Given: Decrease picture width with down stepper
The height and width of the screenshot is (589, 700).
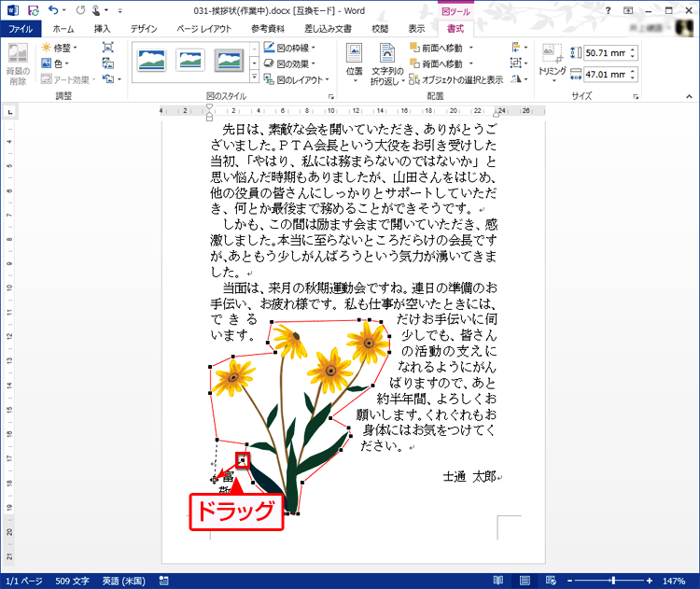Looking at the screenshot, I should 633,78.
